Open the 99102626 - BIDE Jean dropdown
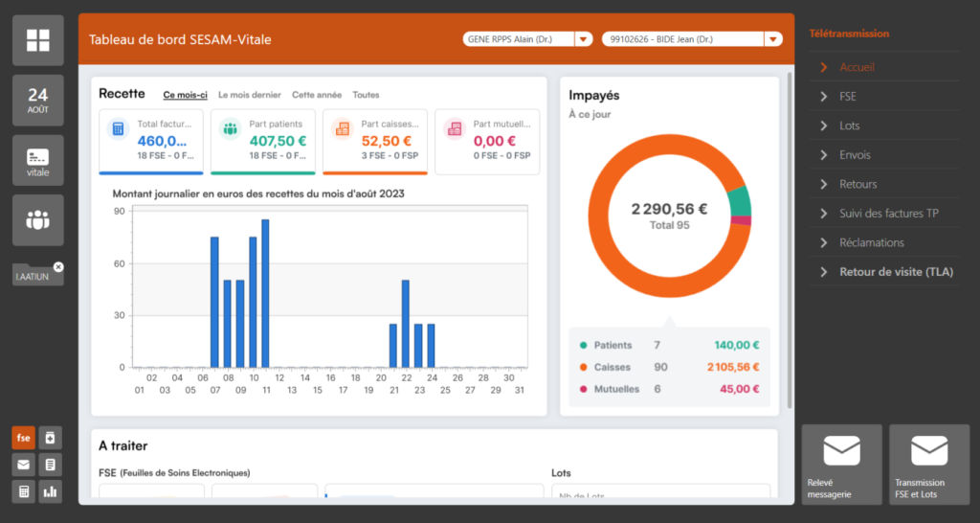The height and width of the screenshot is (523, 980). [772, 39]
